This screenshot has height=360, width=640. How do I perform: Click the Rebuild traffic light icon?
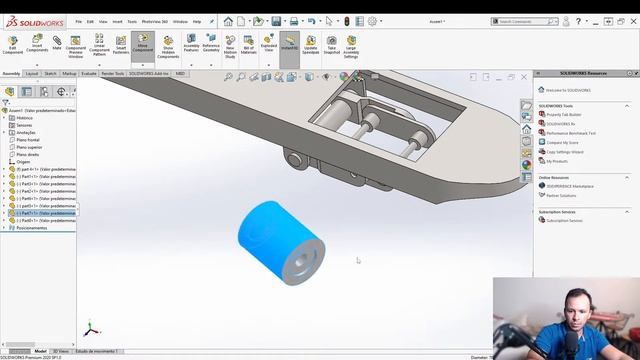347,21
